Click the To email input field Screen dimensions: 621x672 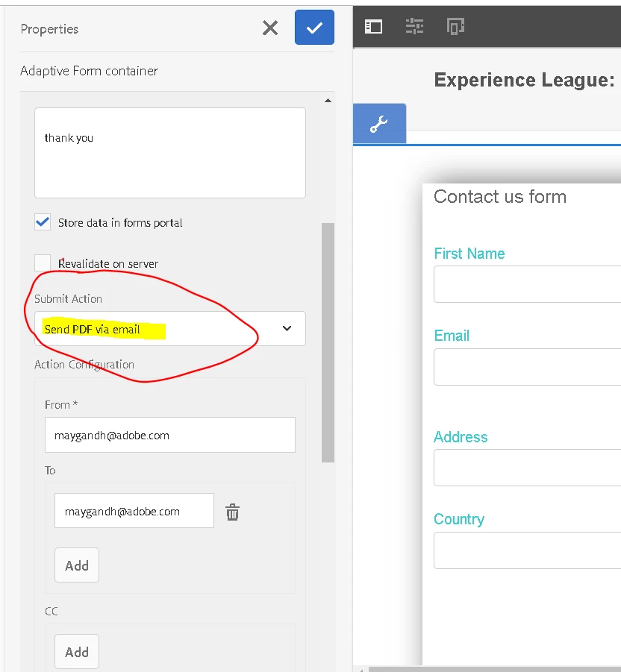pos(134,511)
